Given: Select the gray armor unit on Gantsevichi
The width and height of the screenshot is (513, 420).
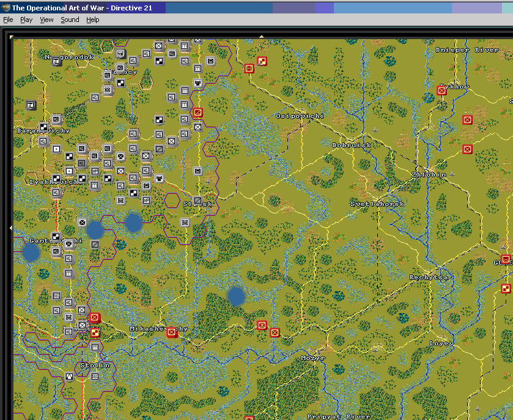Looking at the screenshot, I should click(56, 237).
